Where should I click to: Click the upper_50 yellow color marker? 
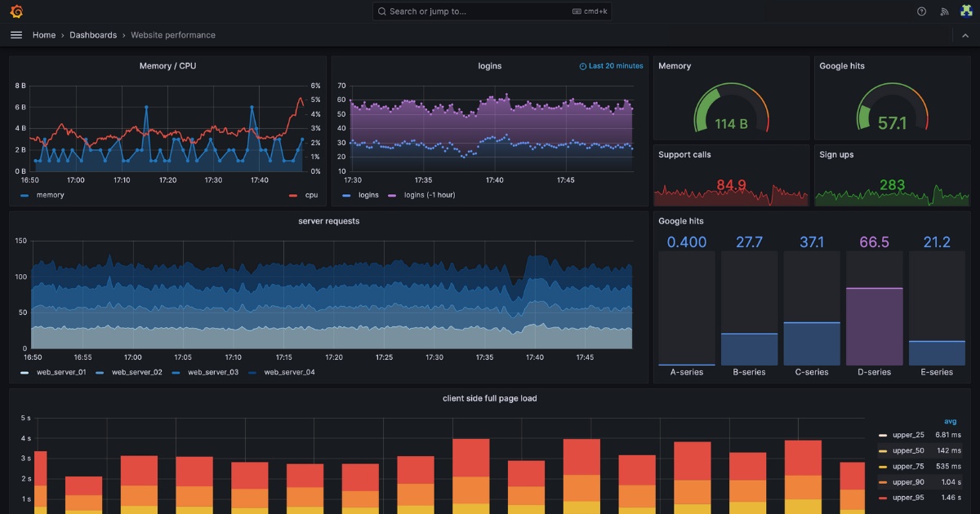(x=882, y=450)
